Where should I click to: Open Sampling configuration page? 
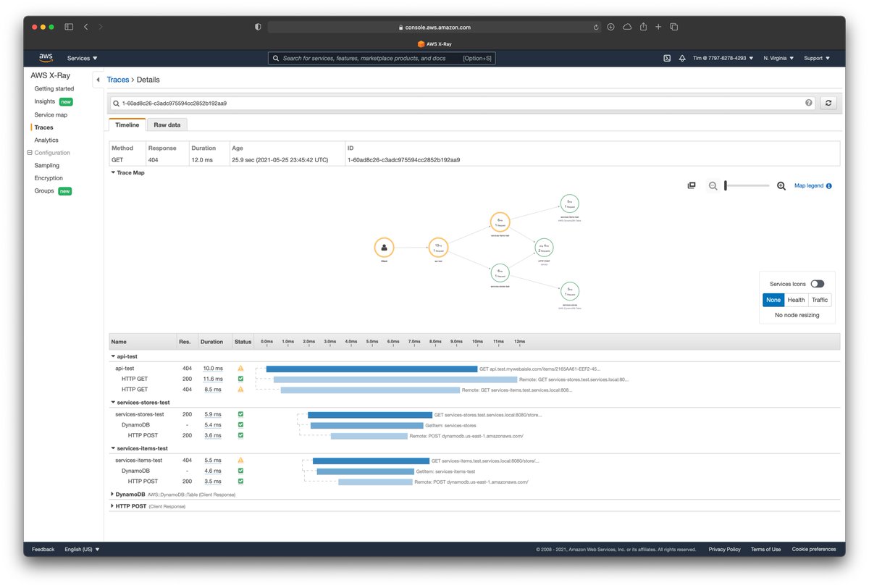click(47, 165)
